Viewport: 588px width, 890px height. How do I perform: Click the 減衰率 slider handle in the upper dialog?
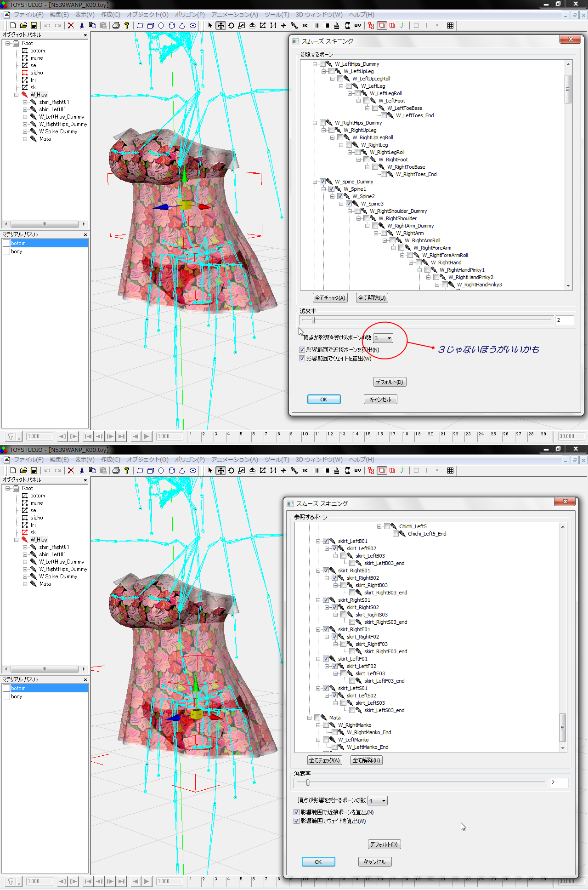tap(313, 320)
